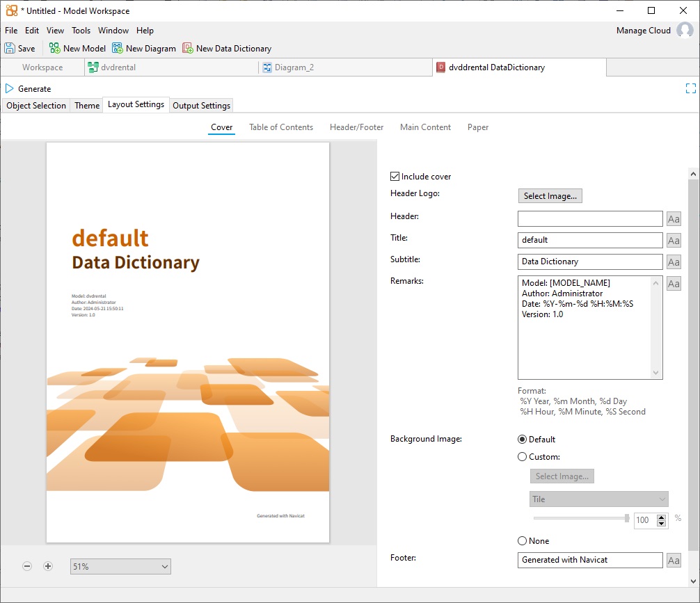
Task: Select None background image option
Action: pyautogui.click(x=522, y=541)
